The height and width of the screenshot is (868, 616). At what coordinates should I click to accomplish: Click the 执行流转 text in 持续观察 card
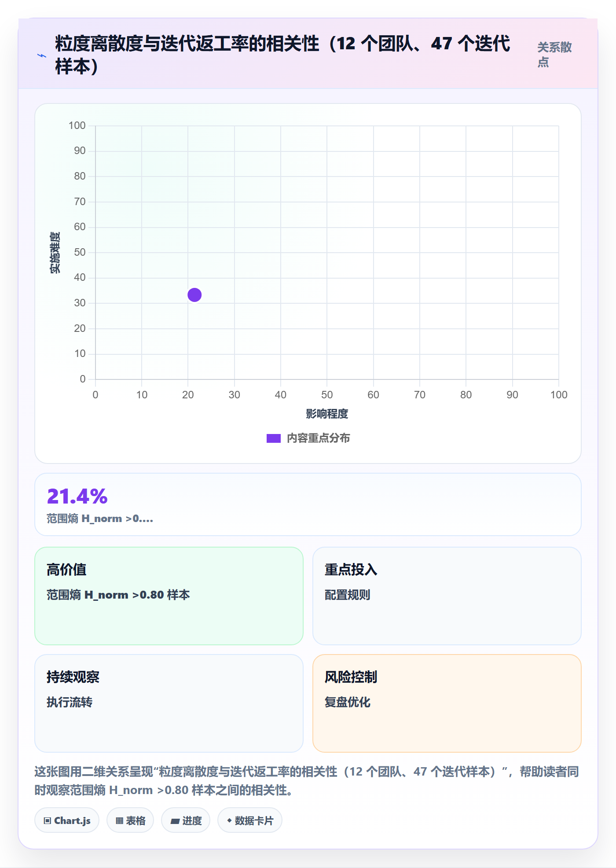point(70,702)
